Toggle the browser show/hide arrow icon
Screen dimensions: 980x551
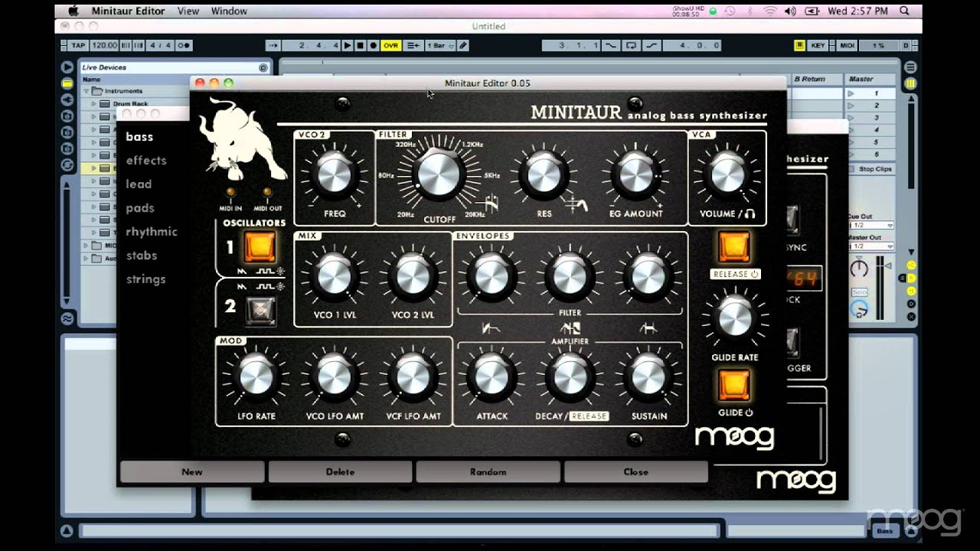click(x=67, y=67)
